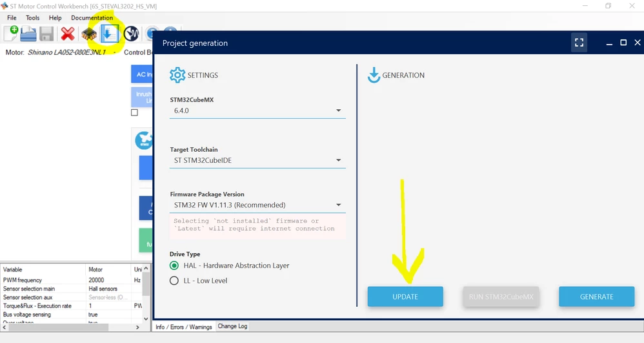Click scroll down arrow in variables table
This screenshot has width=644, height=343.
[146, 318]
